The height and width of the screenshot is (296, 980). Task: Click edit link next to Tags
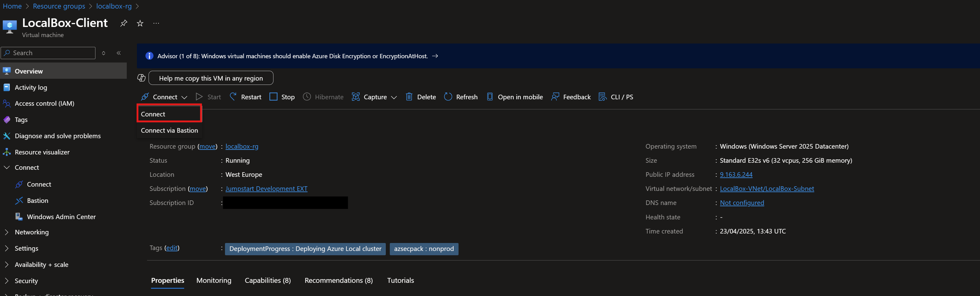click(x=172, y=248)
